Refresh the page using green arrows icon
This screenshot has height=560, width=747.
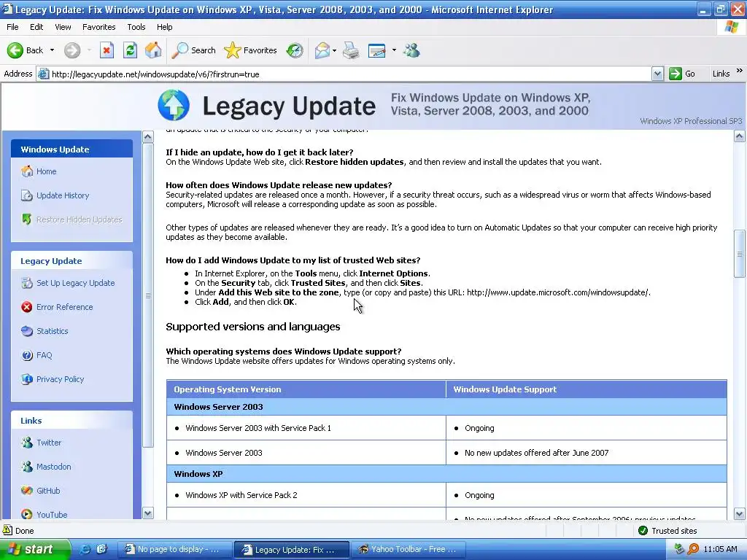130,50
